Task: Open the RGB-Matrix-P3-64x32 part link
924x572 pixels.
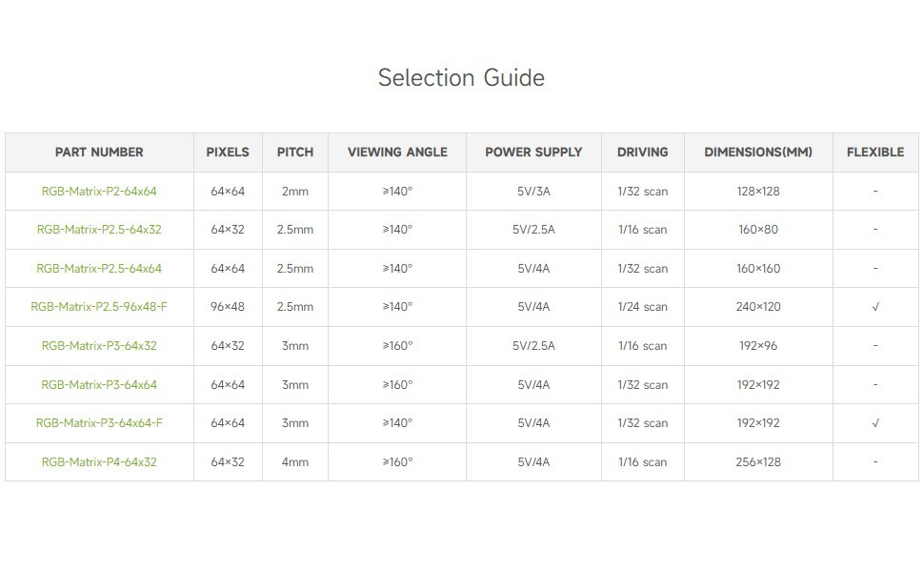Action: click(99, 345)
